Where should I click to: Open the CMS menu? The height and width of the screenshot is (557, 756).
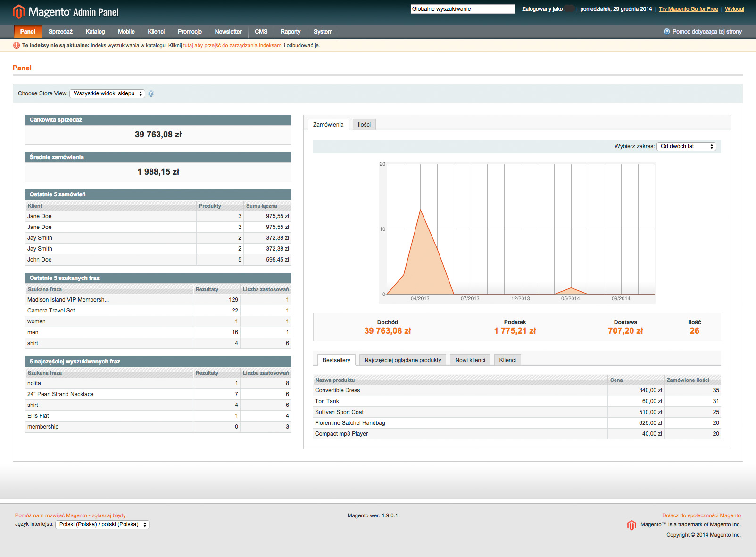pyautogui.click(x=261, y=32)
